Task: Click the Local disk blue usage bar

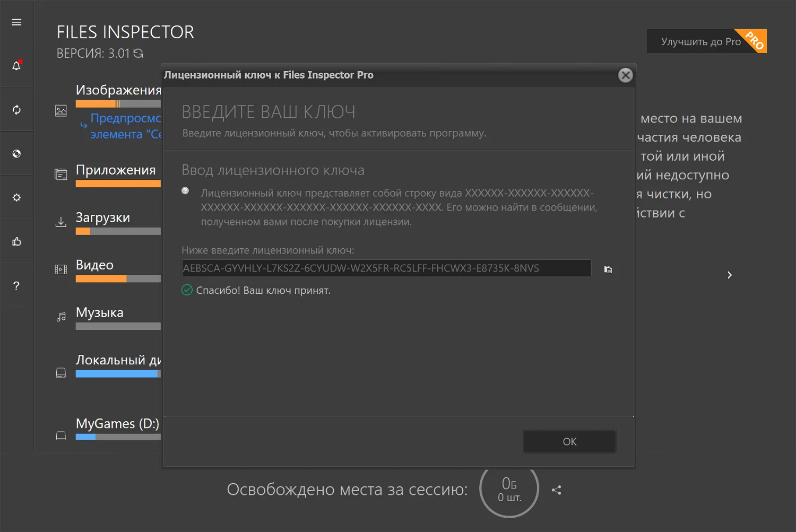Action: point(118,373)
